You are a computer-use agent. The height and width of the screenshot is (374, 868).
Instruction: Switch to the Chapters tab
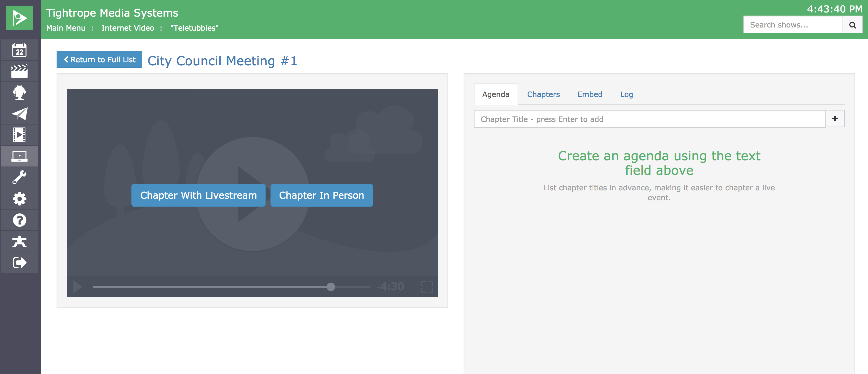(x=543, y=94)
